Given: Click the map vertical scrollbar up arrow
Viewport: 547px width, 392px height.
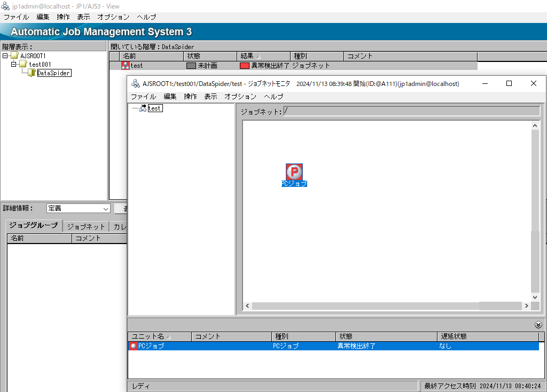Looking at the screenshot, I should 535,126.
